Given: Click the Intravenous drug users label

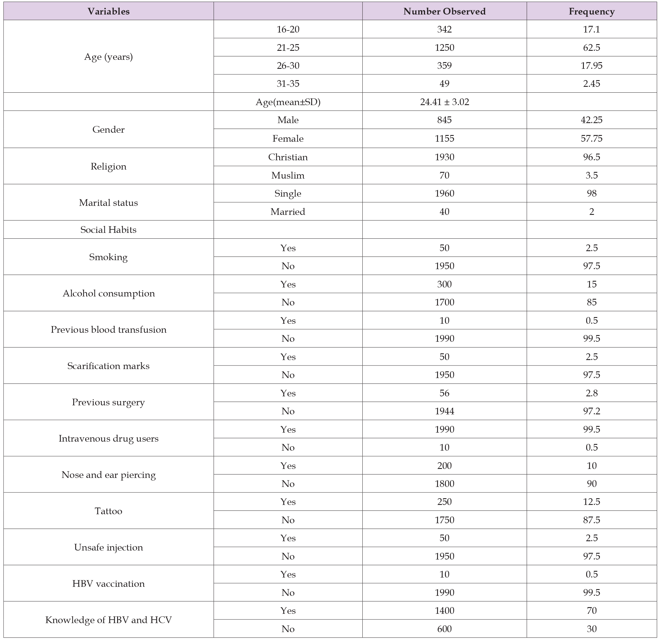Looking at the screenshot, I should pyautogui.click(x=108, y=438).
